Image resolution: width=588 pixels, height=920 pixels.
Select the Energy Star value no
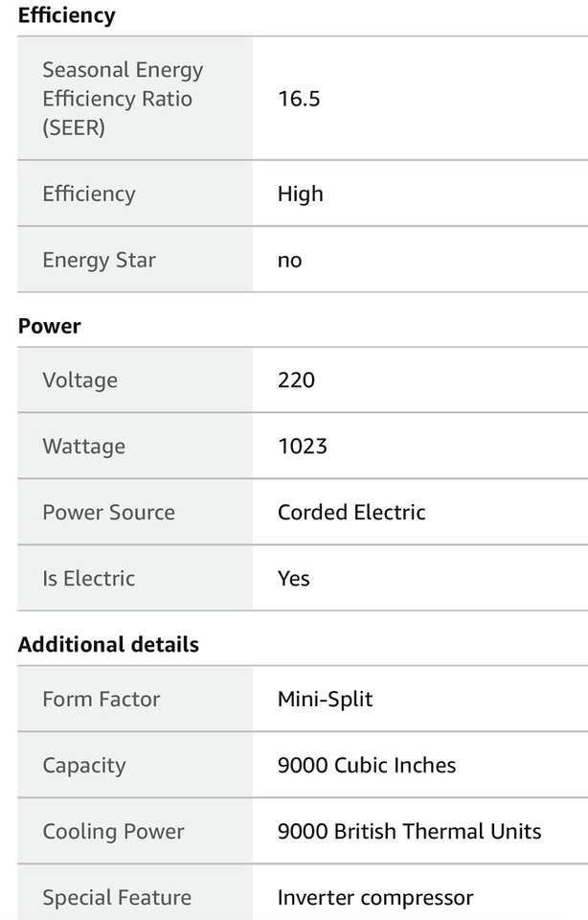pos(289,260)
